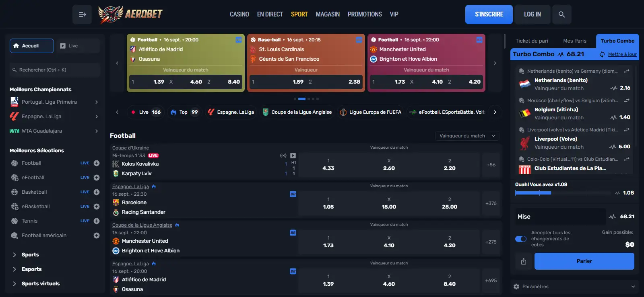
Task: Click the share bet icon beside Parier
Action: tap(524, 261)
